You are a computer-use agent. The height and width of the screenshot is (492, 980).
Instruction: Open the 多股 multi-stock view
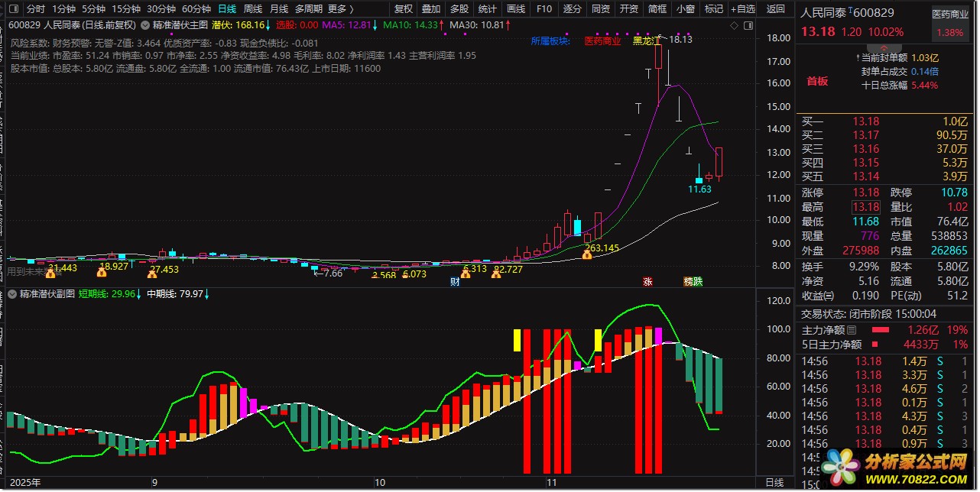tap(459, 9)
